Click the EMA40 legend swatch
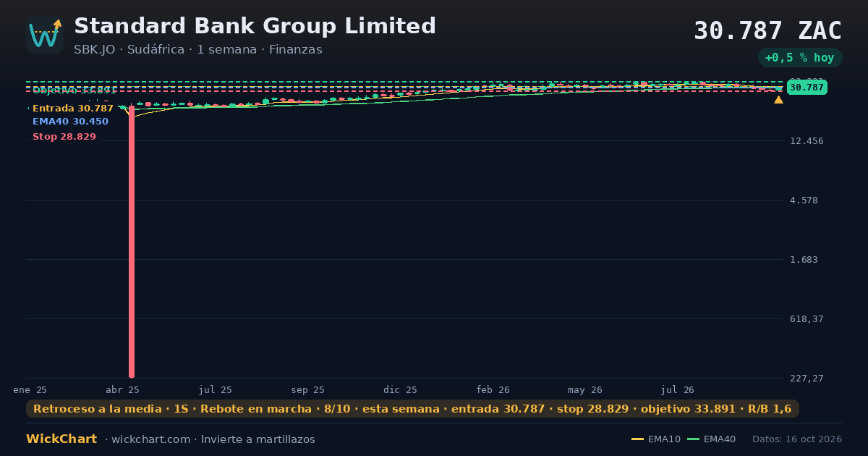Viewport: 868px width, 456px height. [693, 439]
